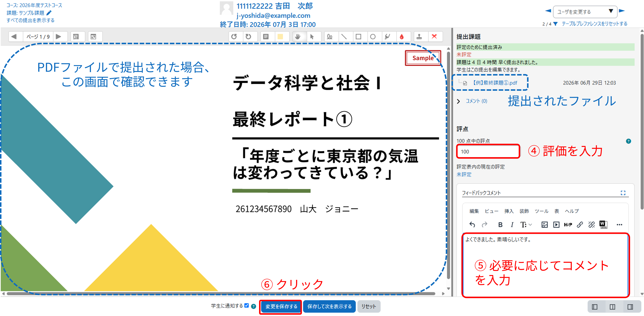
Task: Click the redo icon in editor
Action: point(484,225)
